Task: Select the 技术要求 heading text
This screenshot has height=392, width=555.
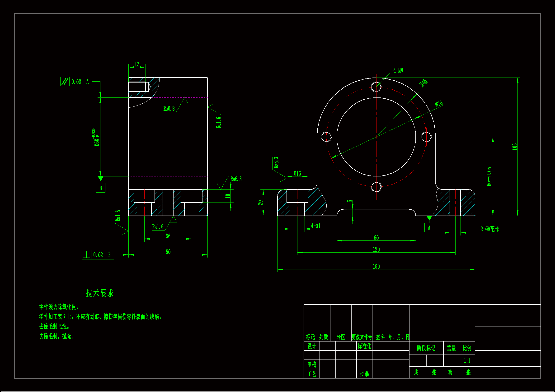Action: [x=100, y=293]
